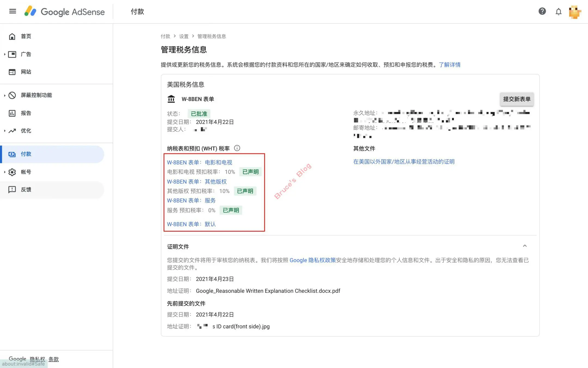Image resolution: width=588 pixels, height=368 pixels.
Task: Click the WHT rate info icon
Action: [237, 148]
